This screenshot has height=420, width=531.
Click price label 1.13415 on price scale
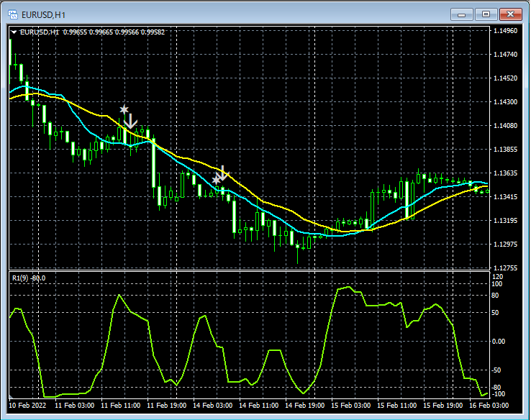coord(506,196)
